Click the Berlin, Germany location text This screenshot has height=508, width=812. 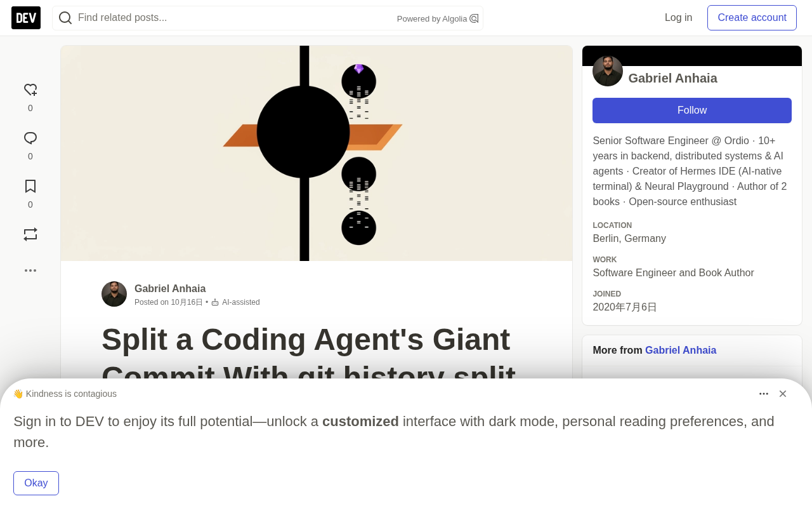(629, 239)
